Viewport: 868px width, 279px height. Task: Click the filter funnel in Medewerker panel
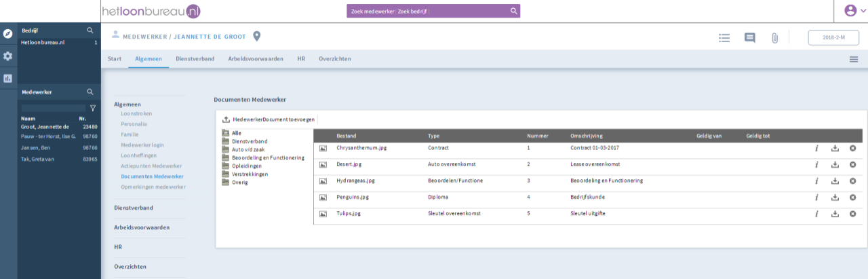click(93, 108)
